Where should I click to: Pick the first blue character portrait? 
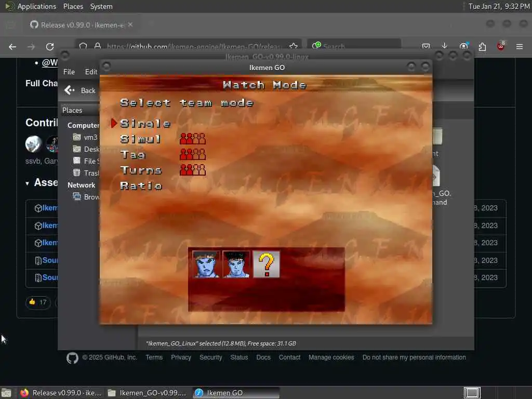pos(206,264)
